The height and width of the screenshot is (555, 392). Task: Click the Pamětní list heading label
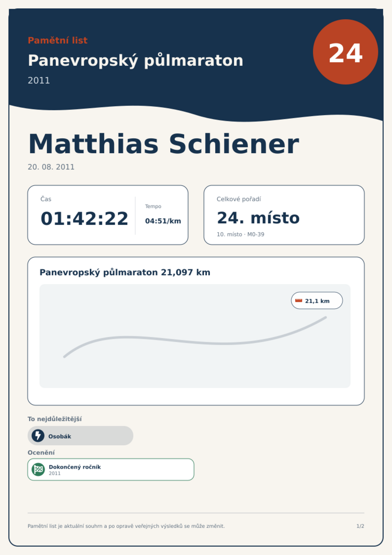58,40
